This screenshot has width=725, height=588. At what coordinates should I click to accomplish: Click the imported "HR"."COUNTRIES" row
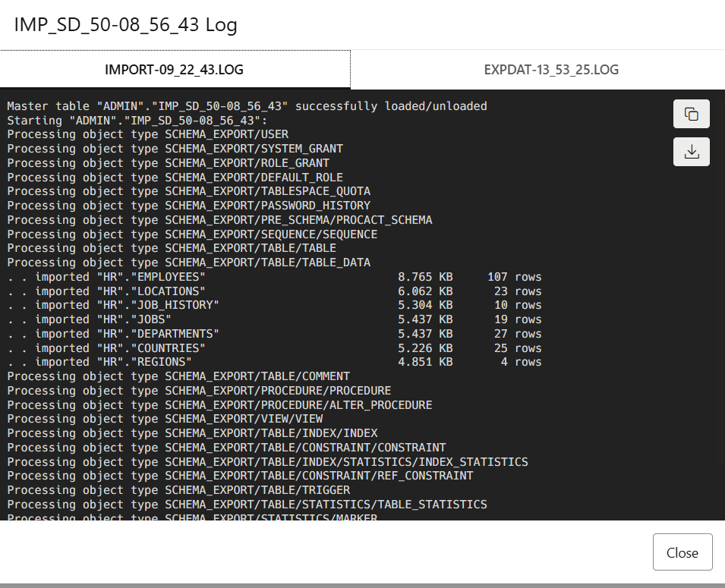pyautogui.click(x=274, y=348)
